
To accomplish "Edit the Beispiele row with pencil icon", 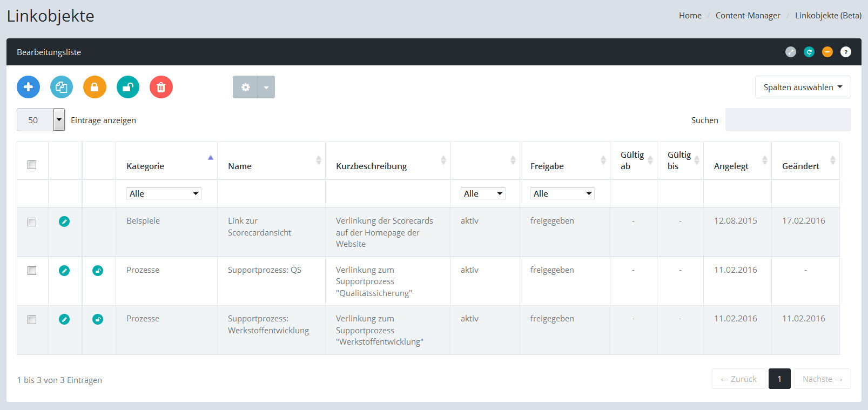I will tap(64, 221).
